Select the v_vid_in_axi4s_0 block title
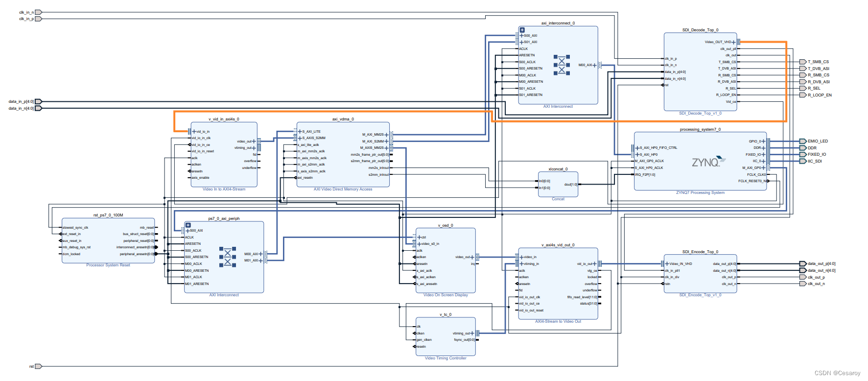Viewport: 868px width, 381px height. click(x=224, y=119)
